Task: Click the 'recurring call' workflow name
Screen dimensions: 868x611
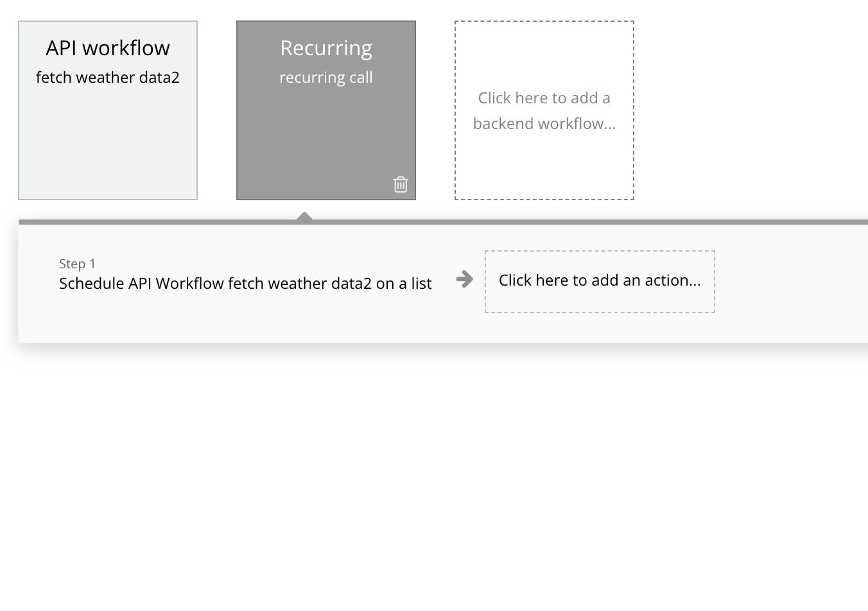Action: click(326, 78)
